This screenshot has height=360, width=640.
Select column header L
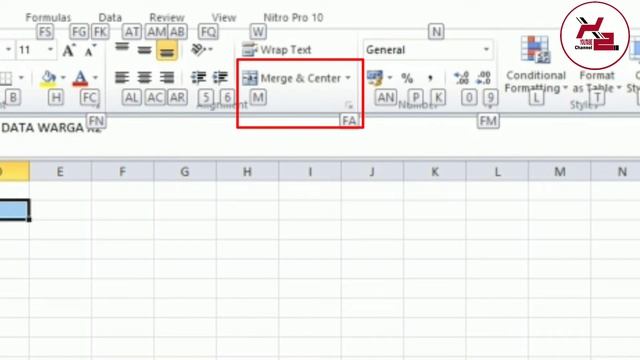tap(497, 171)
